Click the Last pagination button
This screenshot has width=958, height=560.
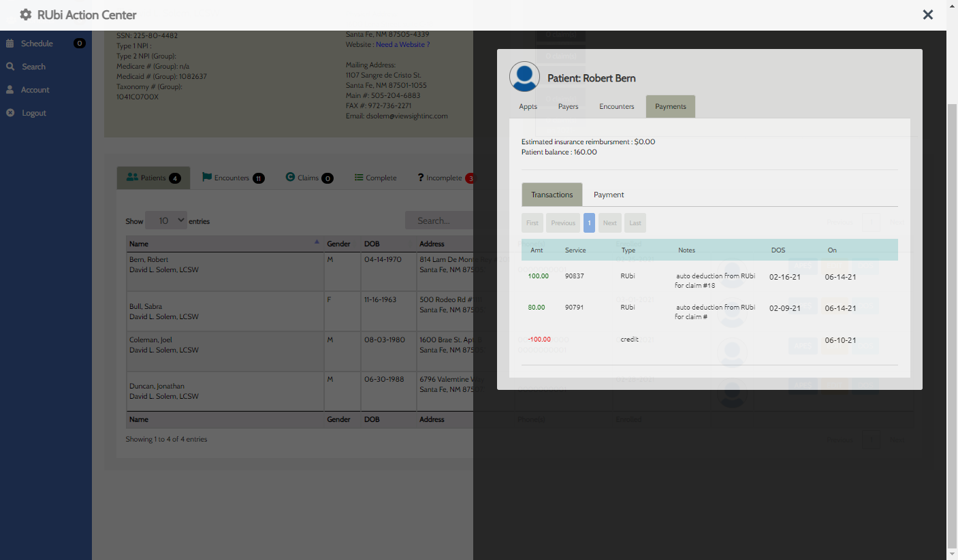coord(635,223)
